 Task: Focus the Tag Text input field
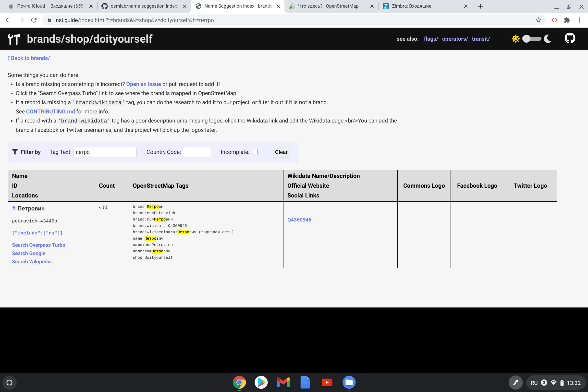[105, 152]
